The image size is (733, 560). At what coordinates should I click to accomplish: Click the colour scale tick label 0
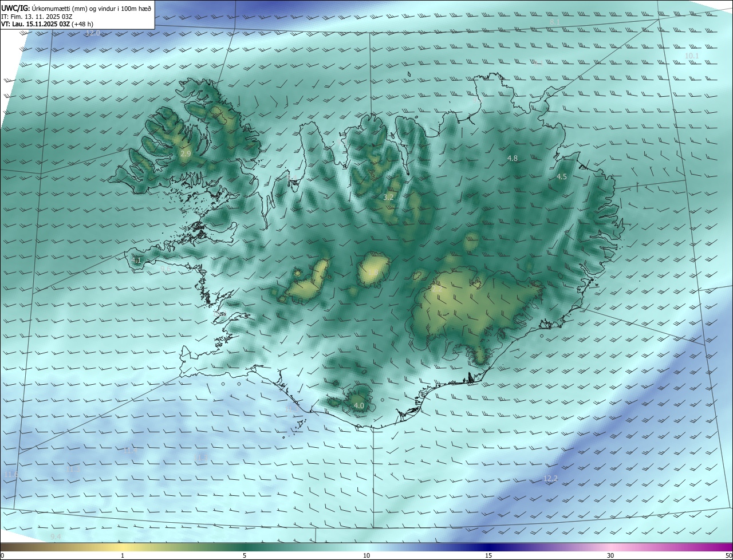(x=2, y=555)
